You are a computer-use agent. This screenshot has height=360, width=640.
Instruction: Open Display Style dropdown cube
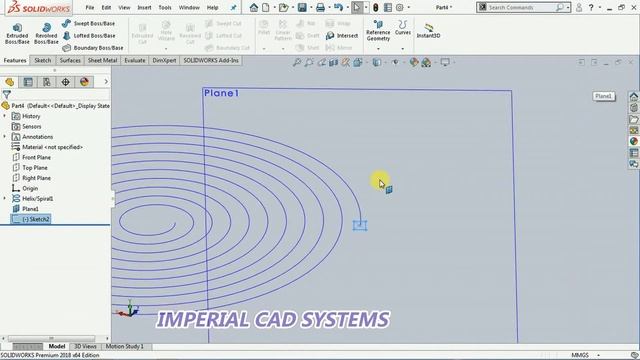377,62
